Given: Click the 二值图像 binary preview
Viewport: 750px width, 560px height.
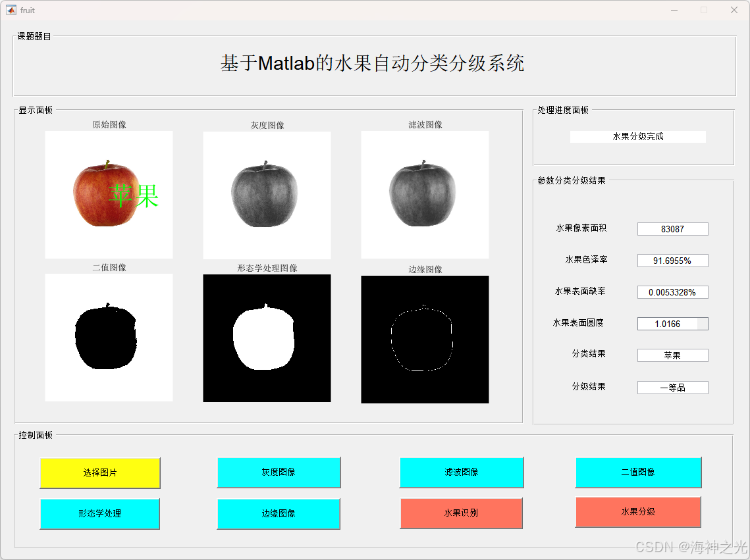Looking at the screenshot, I should coord(108,338).
